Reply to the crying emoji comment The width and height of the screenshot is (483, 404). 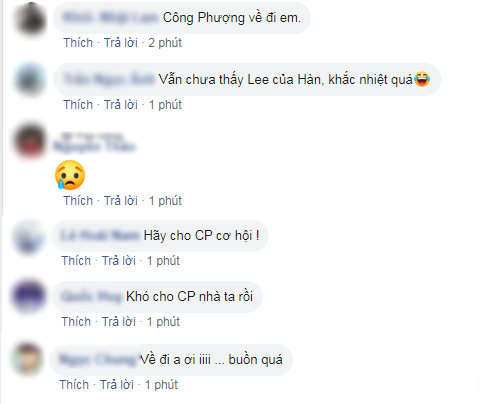[121, 201]
